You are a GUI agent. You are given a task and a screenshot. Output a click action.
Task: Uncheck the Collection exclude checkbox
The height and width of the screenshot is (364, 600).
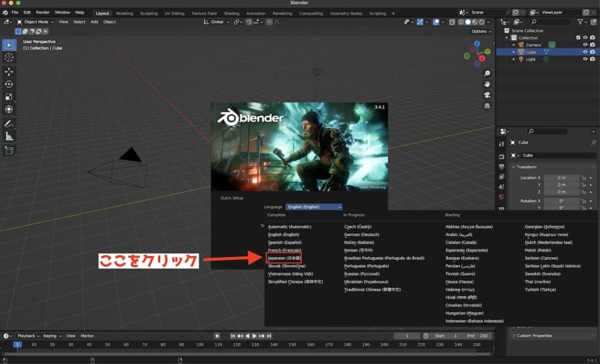pyautogui.click(x=578, y=37)
